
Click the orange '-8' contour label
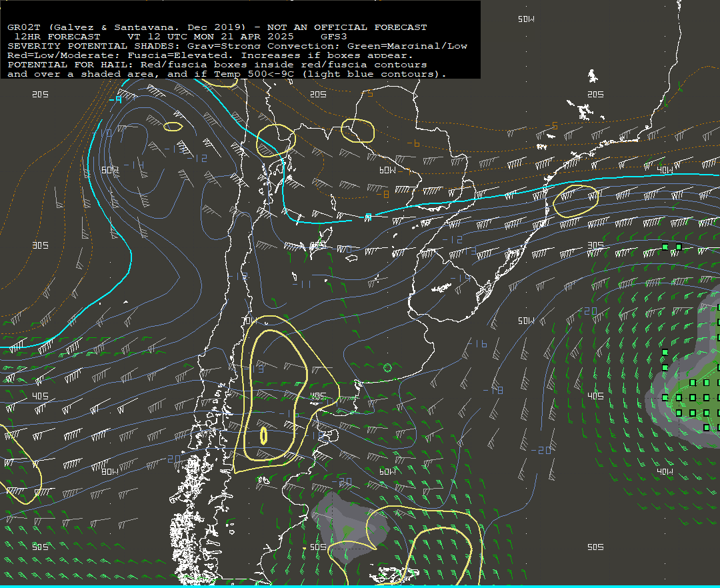tap(383, 194)
